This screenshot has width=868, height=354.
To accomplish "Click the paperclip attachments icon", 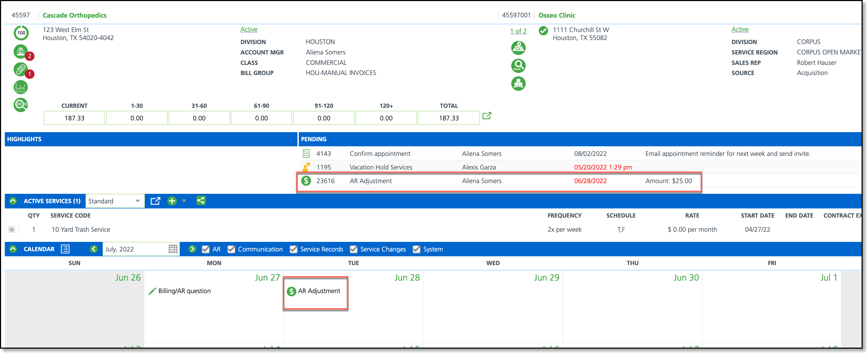I will pos(21,70).
